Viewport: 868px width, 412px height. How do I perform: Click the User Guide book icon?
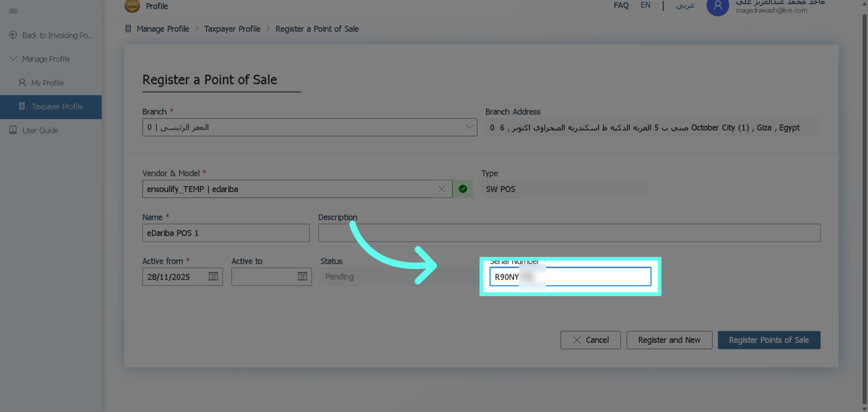click(13, 130)
